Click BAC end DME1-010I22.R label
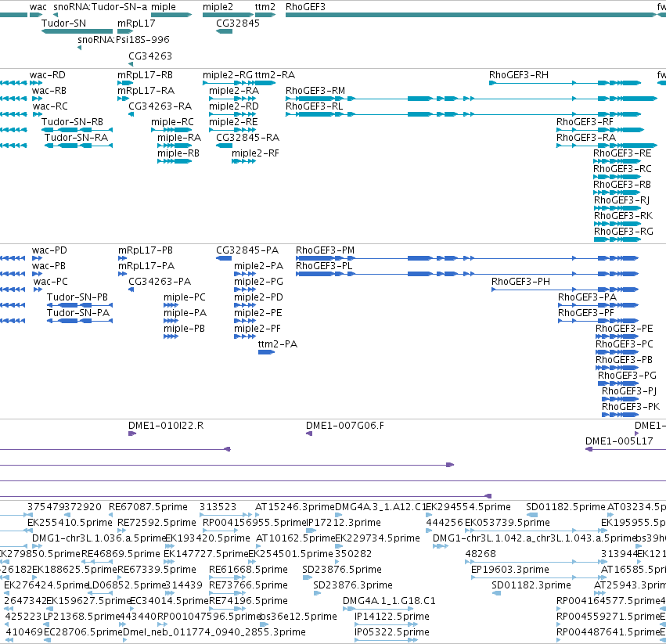 click(166, 426)
